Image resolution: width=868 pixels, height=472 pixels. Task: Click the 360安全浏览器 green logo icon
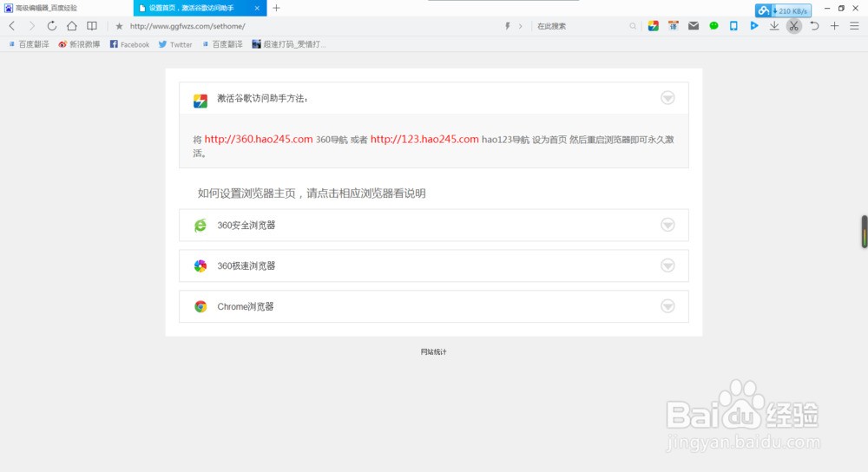pyautogui.click(x=201, y=226)
